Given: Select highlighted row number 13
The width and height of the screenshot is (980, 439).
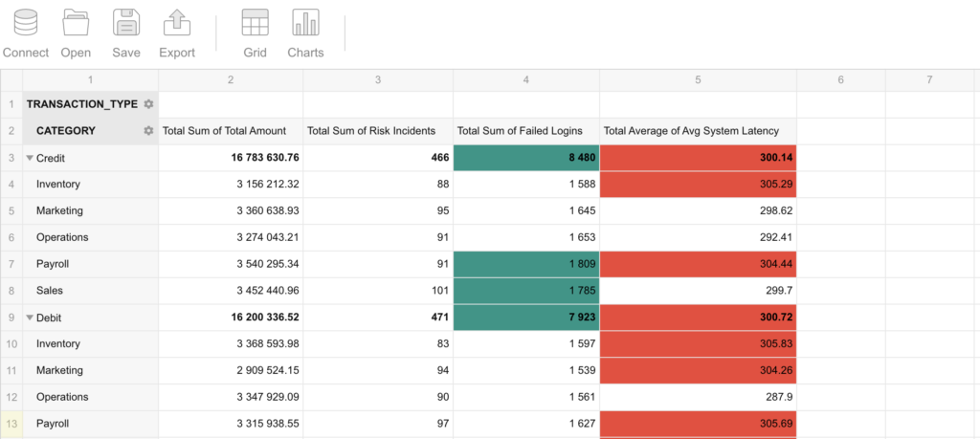Looking at the screenshot, I should (11, 424).
